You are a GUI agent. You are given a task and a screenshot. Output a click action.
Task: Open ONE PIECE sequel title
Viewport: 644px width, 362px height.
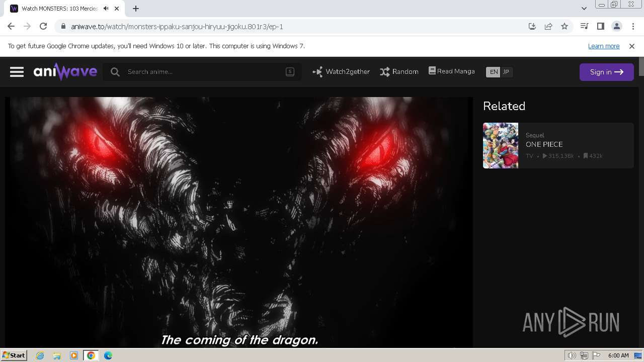544,144
